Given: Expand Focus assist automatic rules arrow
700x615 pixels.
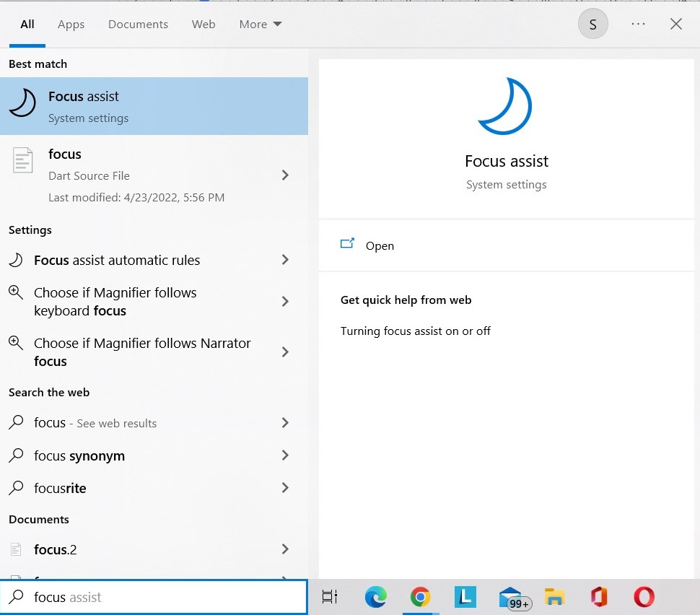Looking at the screenshot, I should pos(285,260).
